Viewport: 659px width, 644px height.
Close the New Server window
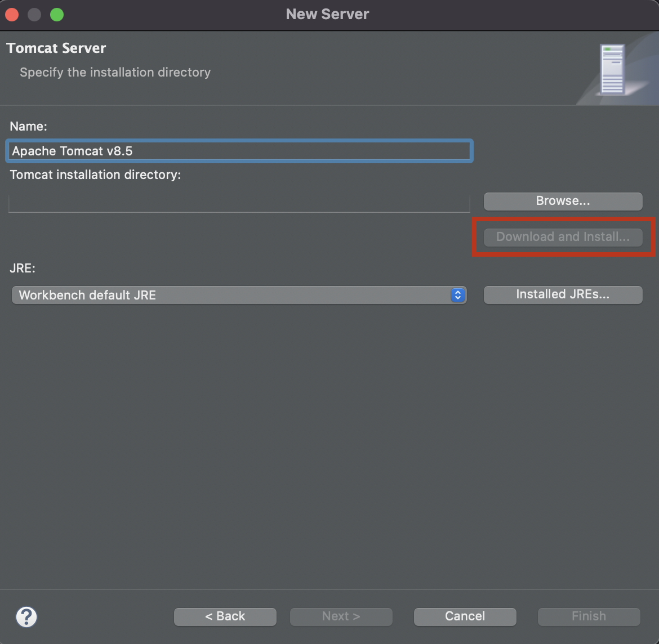tap(12, 15)
